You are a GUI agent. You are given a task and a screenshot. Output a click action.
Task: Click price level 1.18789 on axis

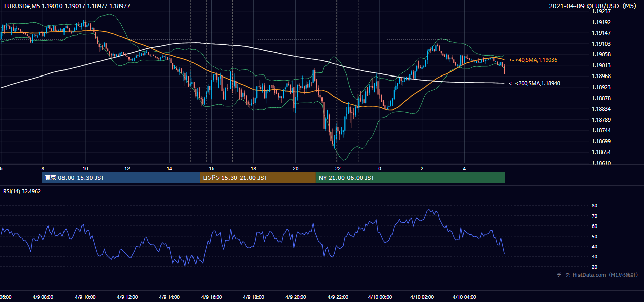point(602,120)
